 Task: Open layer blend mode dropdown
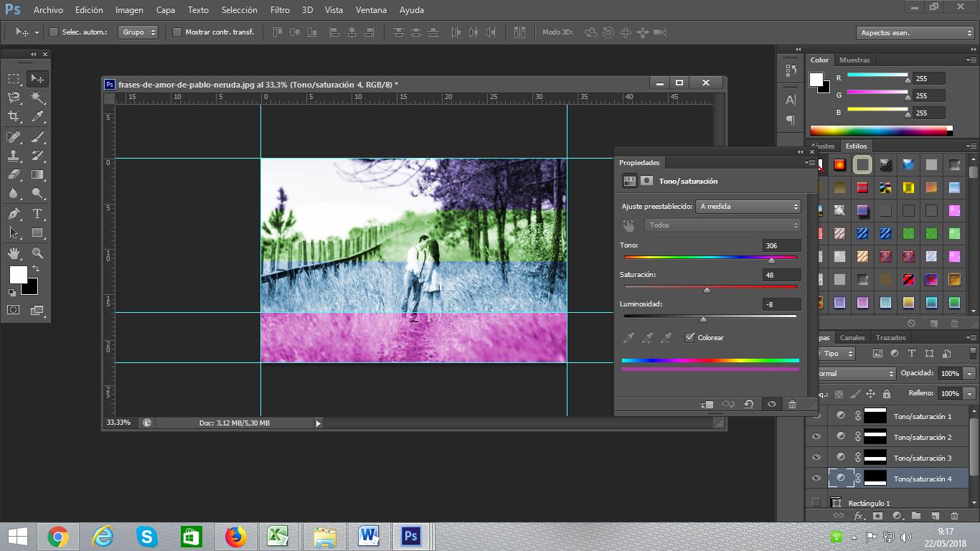click(855, 374)
